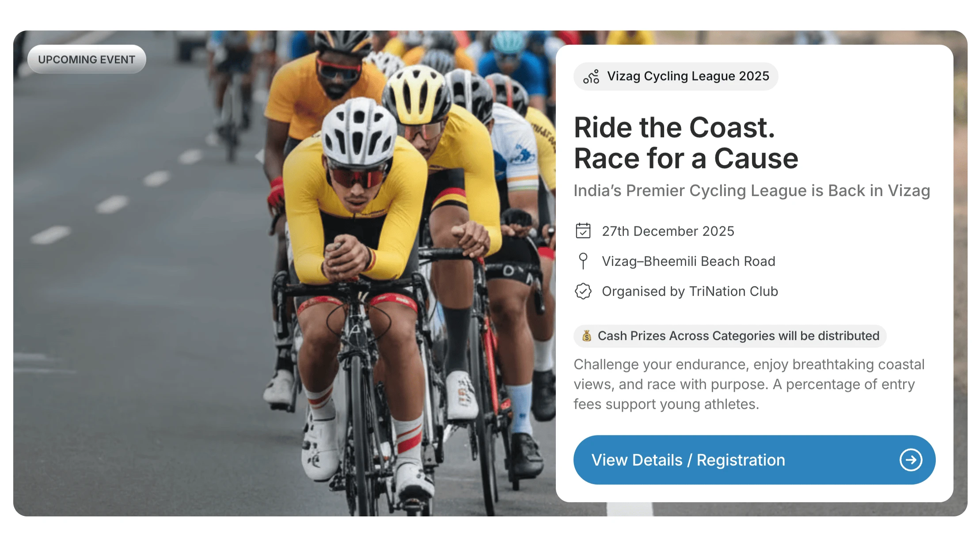This screenshot has height=546, width=980.
Task: Click the bicycle icon near Vizag Cycling League 2025
Action: click(592, 76)
